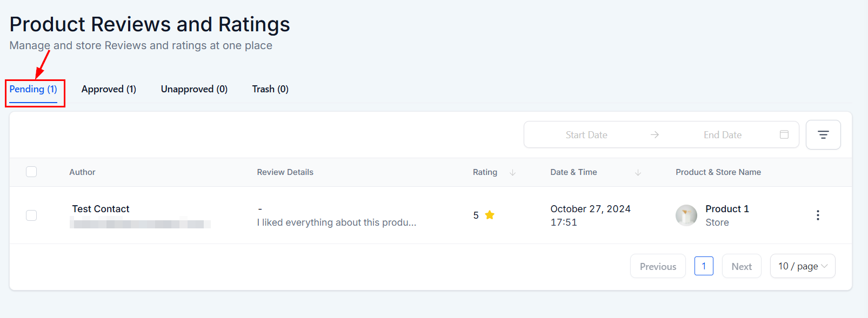The width and height of the screenshot is (868, 318).
Task: Click the yellow star rating icon
Action: point(490,215)
